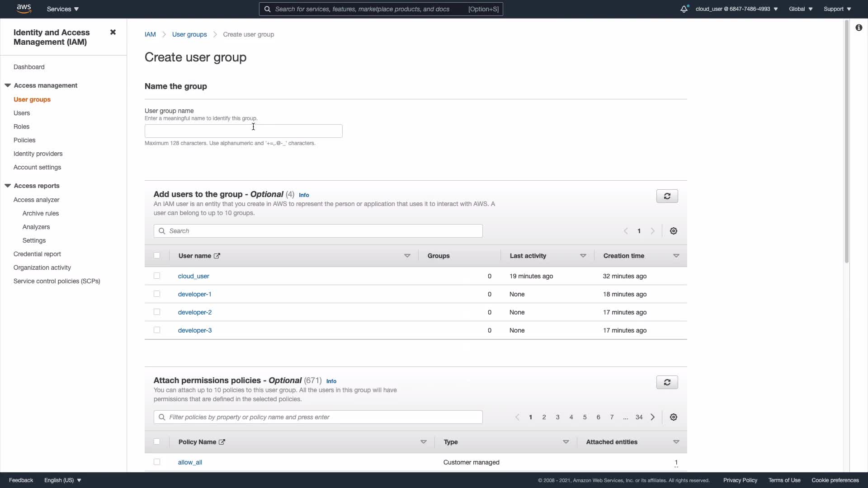Close the IAM navigation sidebar

pos(113,32)
